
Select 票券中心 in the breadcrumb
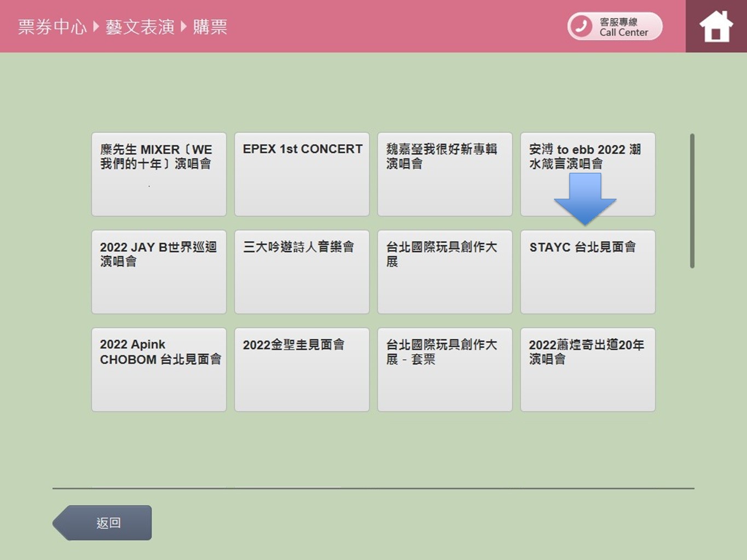(x=52, y=27)
